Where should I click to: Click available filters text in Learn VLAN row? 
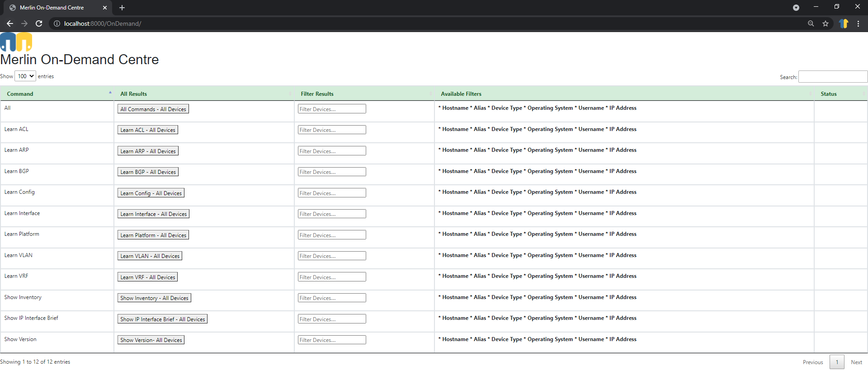tap(538, 255)
